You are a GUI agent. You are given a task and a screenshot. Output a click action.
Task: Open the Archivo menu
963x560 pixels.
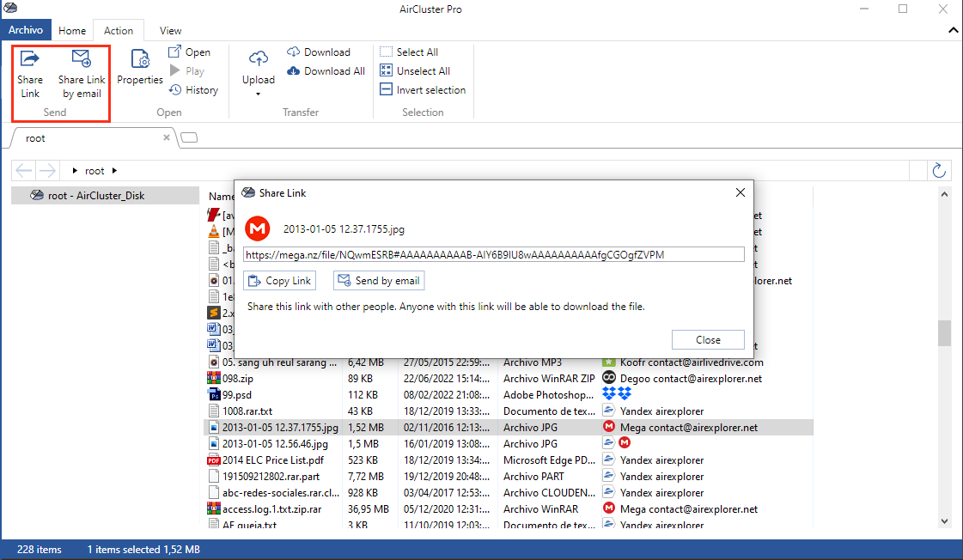(x=27, y=30)
